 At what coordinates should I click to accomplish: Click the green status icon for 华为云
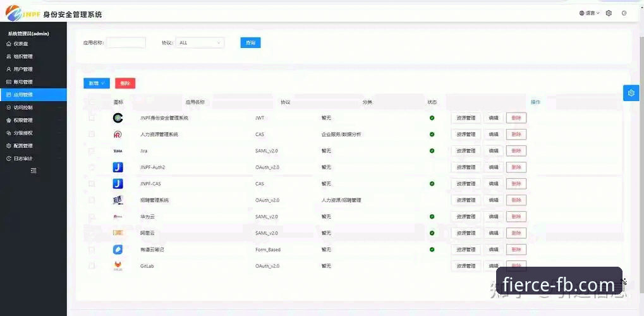[x=432, y=217]
